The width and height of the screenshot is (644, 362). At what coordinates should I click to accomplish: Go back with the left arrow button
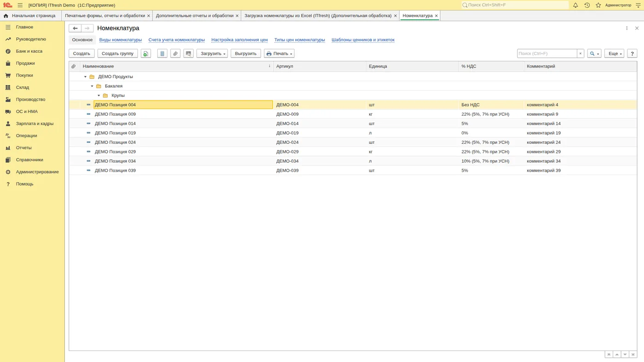pyautogui.click(x=75, y=28)
